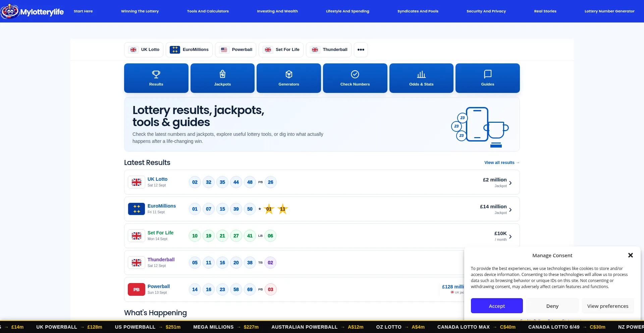Click EuroMillions lucky star 01
This screenshot has width=644, height=333.
[269, 209]
